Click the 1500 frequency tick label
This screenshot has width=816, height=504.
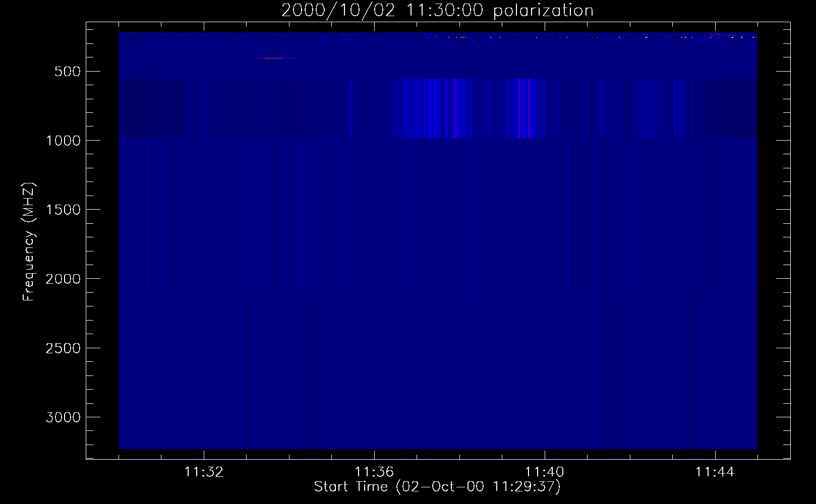coord(63,210)
